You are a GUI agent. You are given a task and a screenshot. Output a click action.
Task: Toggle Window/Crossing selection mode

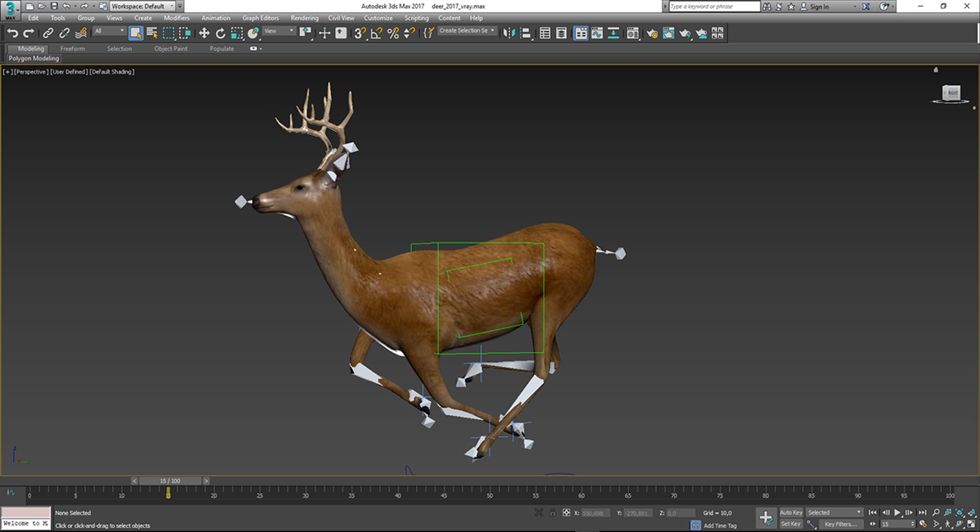(185, 33)
